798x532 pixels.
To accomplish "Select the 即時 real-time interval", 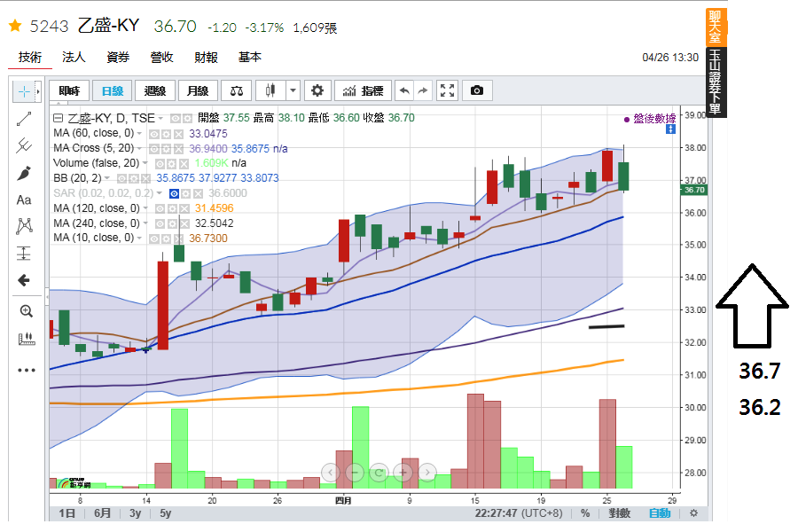I will [x=69, y=90].
